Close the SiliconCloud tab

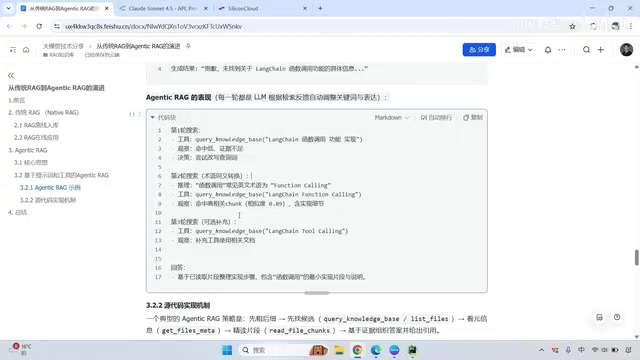point(304,8)
